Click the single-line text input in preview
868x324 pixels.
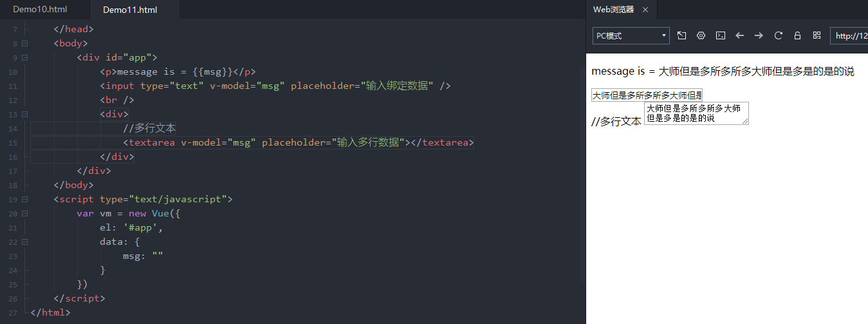pyautogui.click(x=647, y=95)
